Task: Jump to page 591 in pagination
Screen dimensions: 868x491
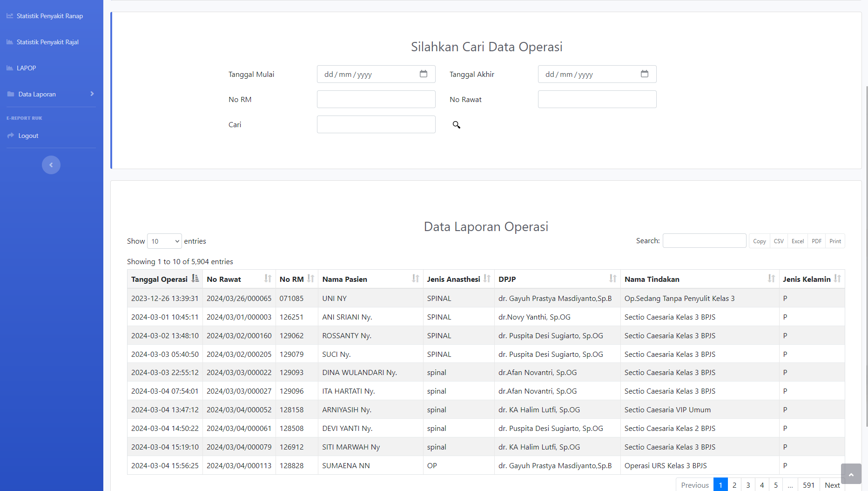Action: pyautogui.click(x=808, y=485)
